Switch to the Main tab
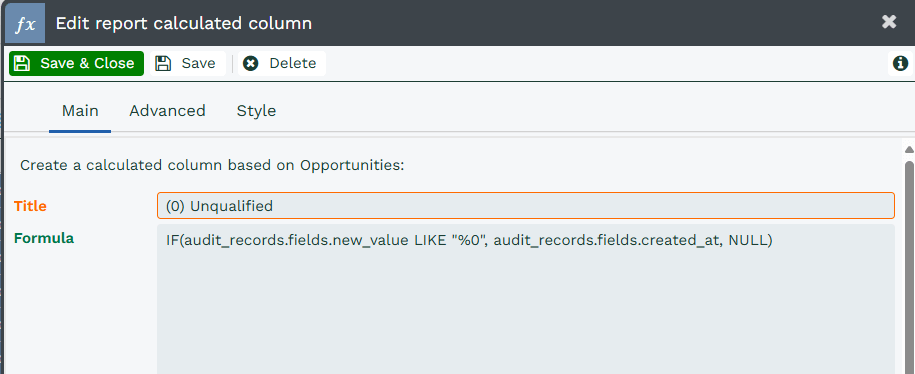This screenshot has width=915, height=374. [80, 111]
